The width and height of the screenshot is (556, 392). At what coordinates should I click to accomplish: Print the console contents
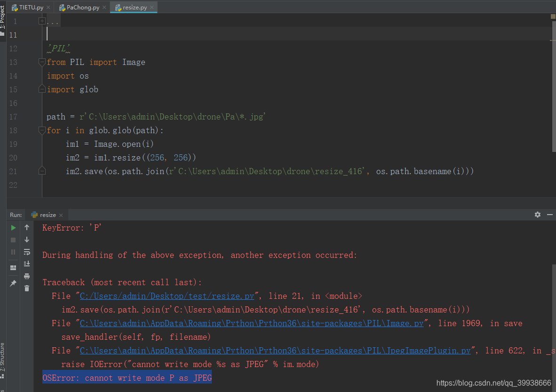pos(27,276)
